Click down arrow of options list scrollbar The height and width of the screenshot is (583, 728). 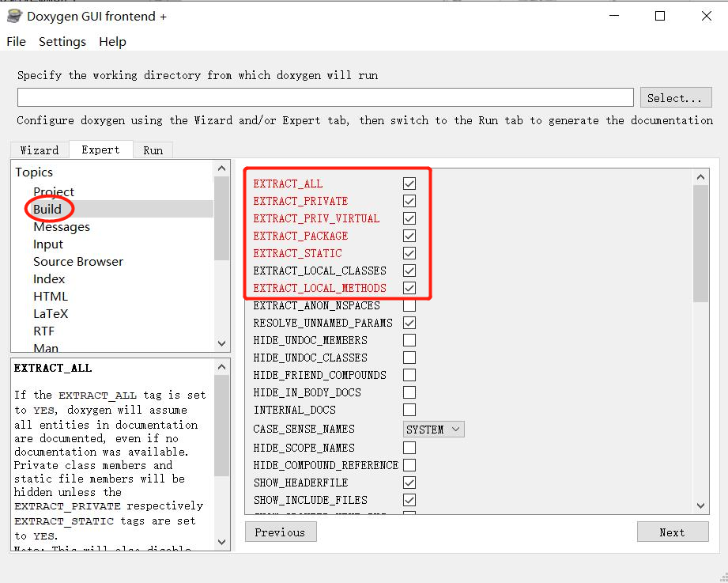[700, 506]
